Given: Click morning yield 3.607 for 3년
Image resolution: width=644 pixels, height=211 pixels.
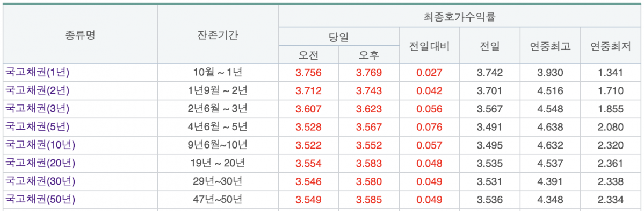Looking at the screenshot, I should 308,109.
